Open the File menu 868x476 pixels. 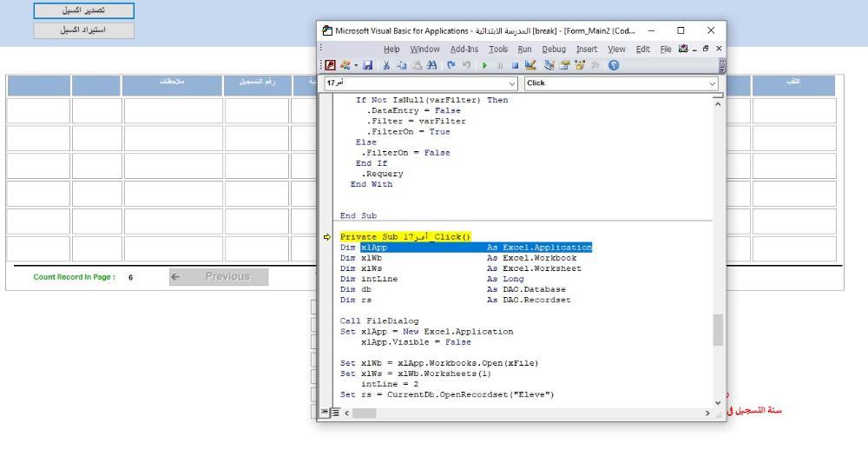666,50
